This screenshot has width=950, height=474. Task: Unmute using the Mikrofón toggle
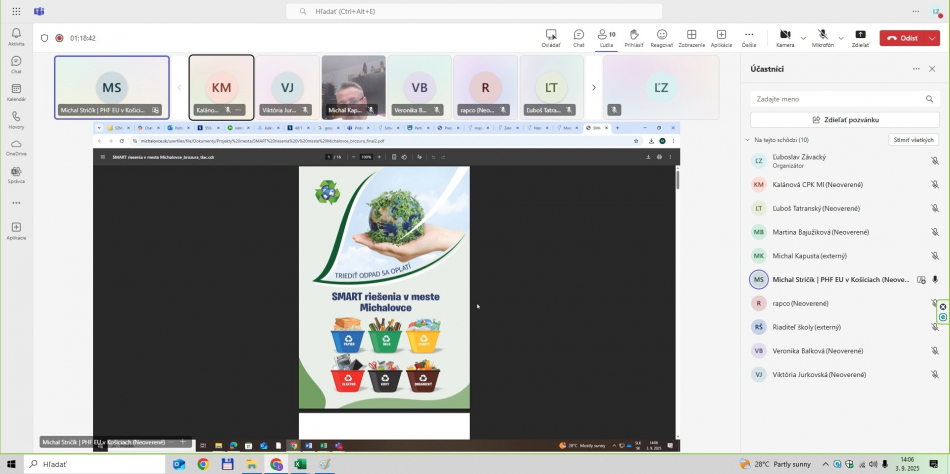[x=822, y=36]
